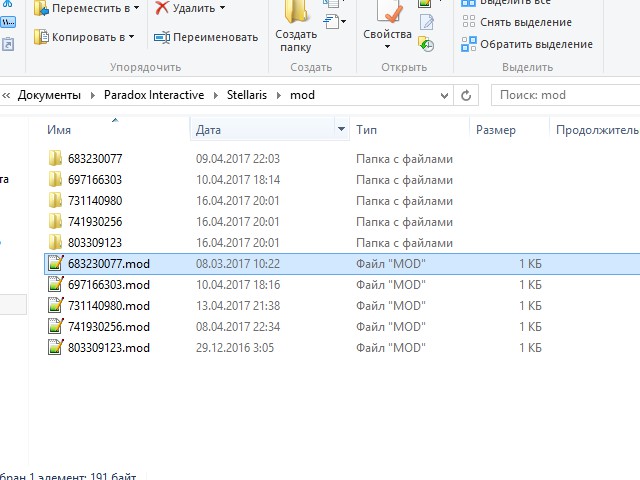The image size is (640, 480).
Task: Click the file icon of 683230077.mod
Action: (56, 263)
